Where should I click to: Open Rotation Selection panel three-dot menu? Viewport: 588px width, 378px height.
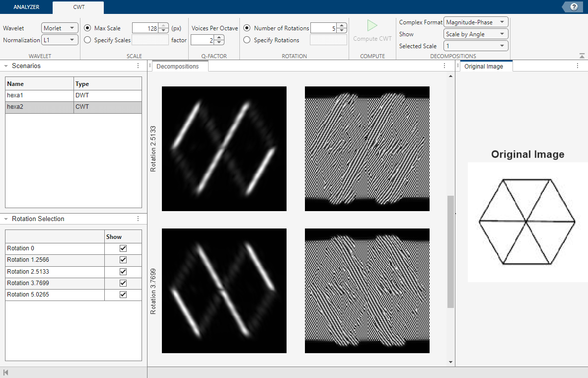pyautogui.click(x=138, y=219)
